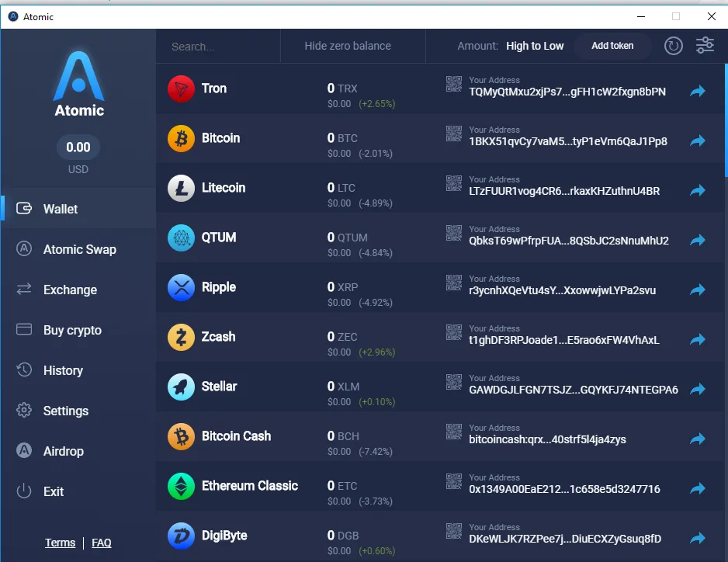Click the Atomic logo in the sidebar
Viewport: 728px width, 562px height.
coord(79,84)
